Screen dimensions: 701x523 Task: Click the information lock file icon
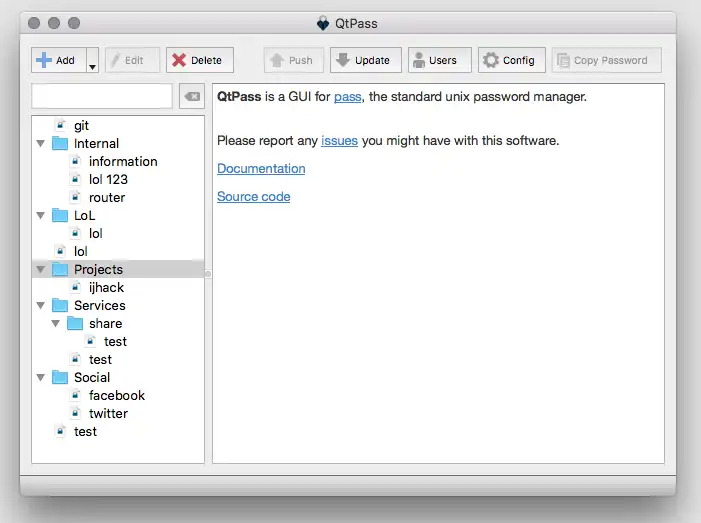coord(76,160)
